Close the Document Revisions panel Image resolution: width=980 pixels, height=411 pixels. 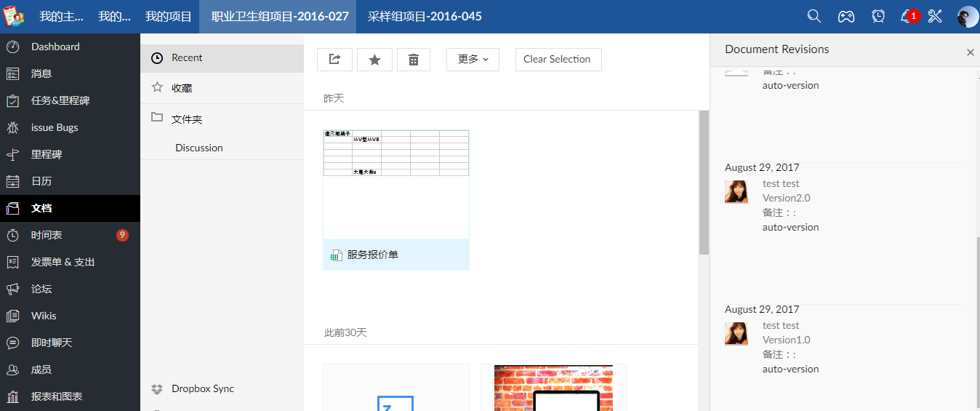[x=970, y=52]
